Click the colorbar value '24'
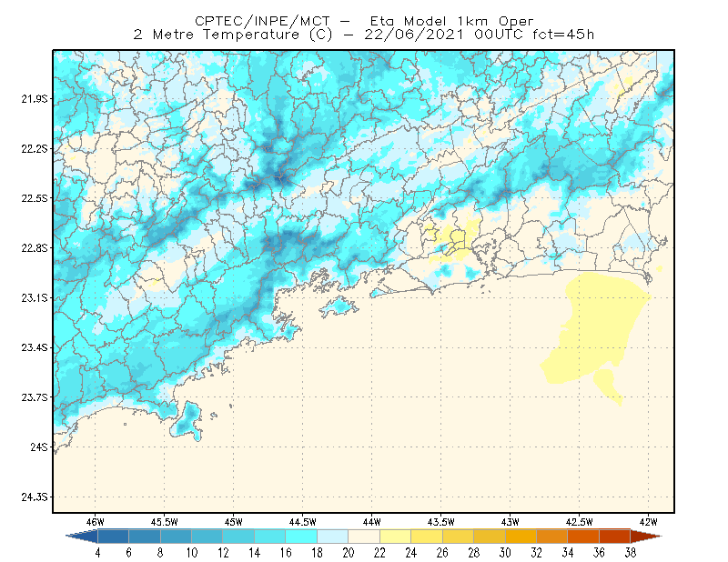This screenshot has width=728, height=562. [x=411, y=553]
